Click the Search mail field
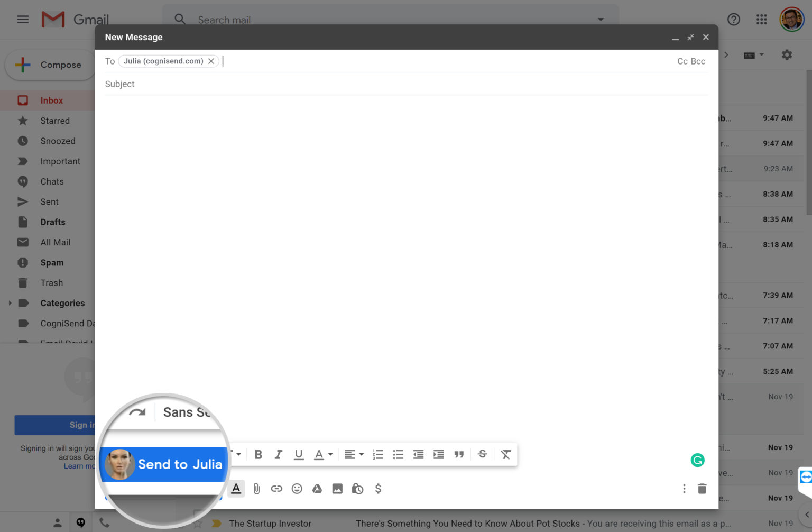Viewport: 812px width, 532px height. tap(391, 20)
